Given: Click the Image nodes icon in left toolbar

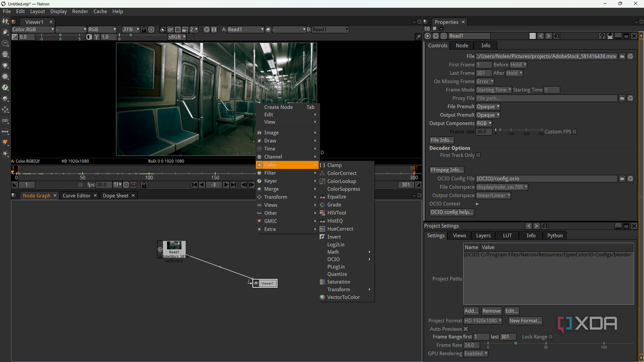Looking at the screenshot, I should coord(5,21).
